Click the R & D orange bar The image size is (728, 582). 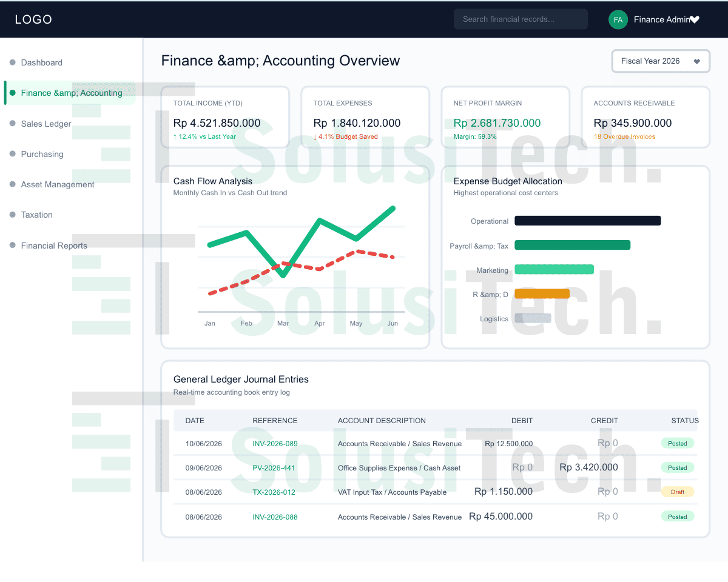point(542,293)
